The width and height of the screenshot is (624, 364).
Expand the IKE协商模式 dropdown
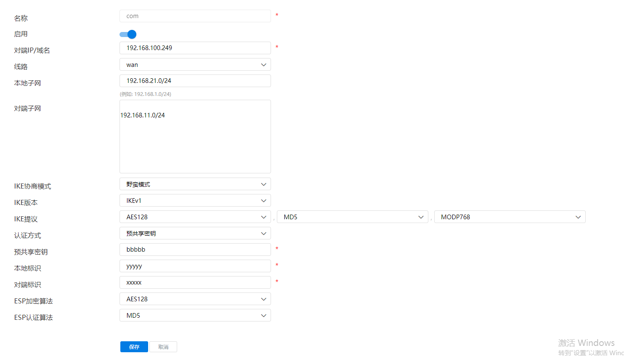pyautogui.click(x=195, y=184)
